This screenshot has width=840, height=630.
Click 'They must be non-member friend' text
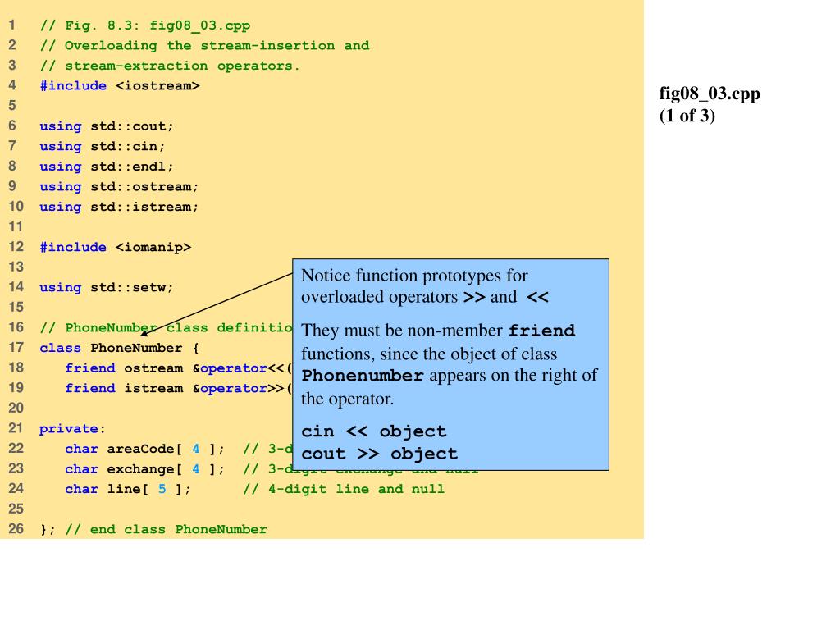[x=438, y=331]
